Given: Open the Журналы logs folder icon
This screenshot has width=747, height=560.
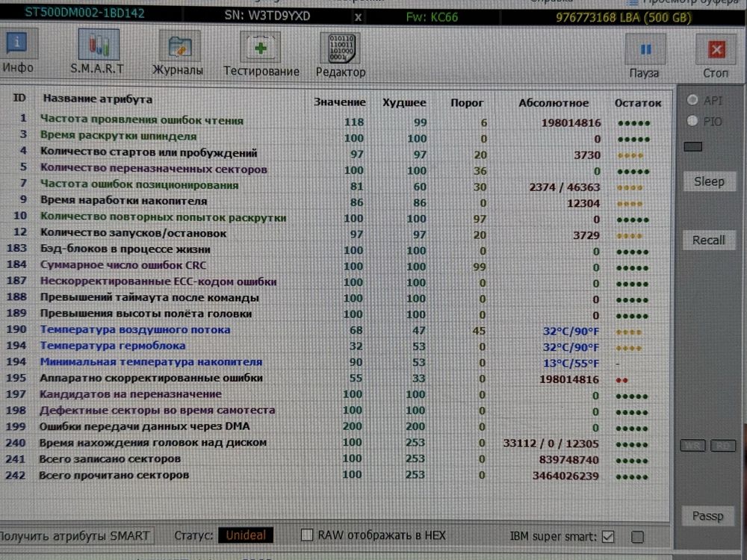Looking at the screenshot, I should [x=179, y=46].
